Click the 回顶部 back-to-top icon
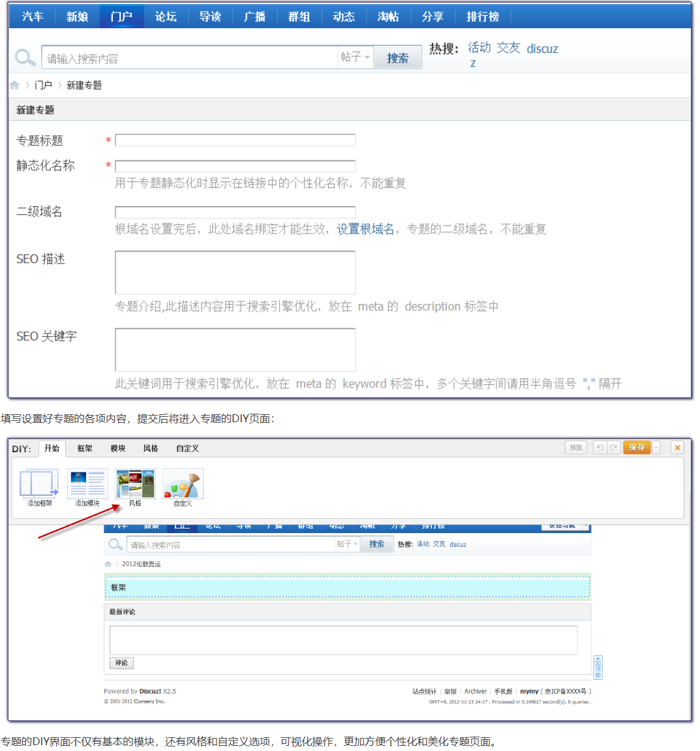700x751 pixels. pyautogui.click(x=598, y=667)
